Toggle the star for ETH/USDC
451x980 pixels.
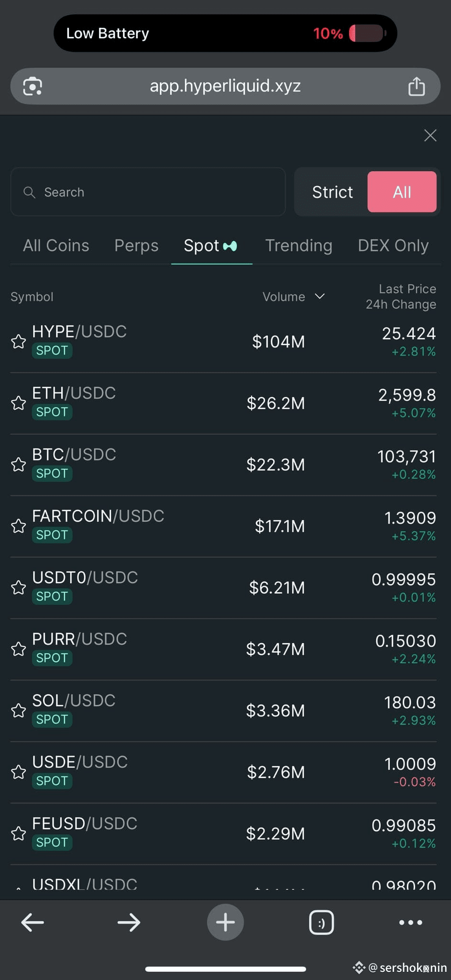click(x=19, y=403)
